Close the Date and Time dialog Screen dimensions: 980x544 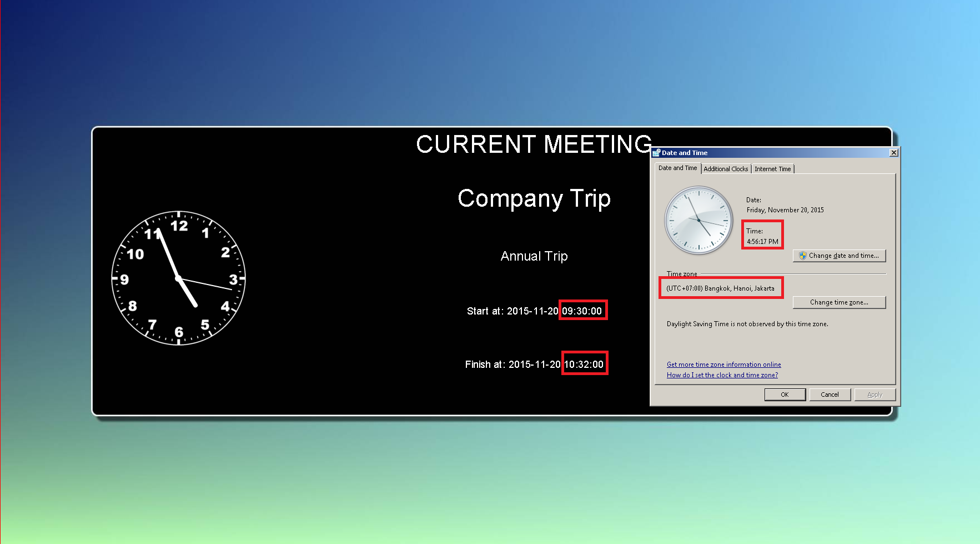coord(893,153)
